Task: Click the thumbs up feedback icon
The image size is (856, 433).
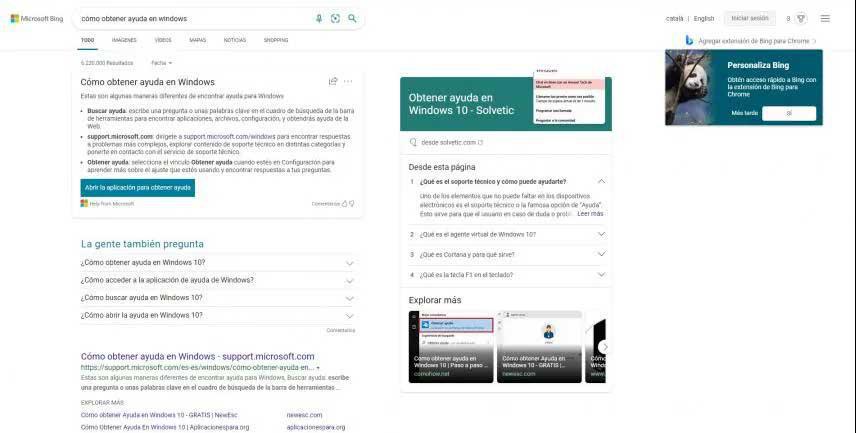Action: pos(344,204)
